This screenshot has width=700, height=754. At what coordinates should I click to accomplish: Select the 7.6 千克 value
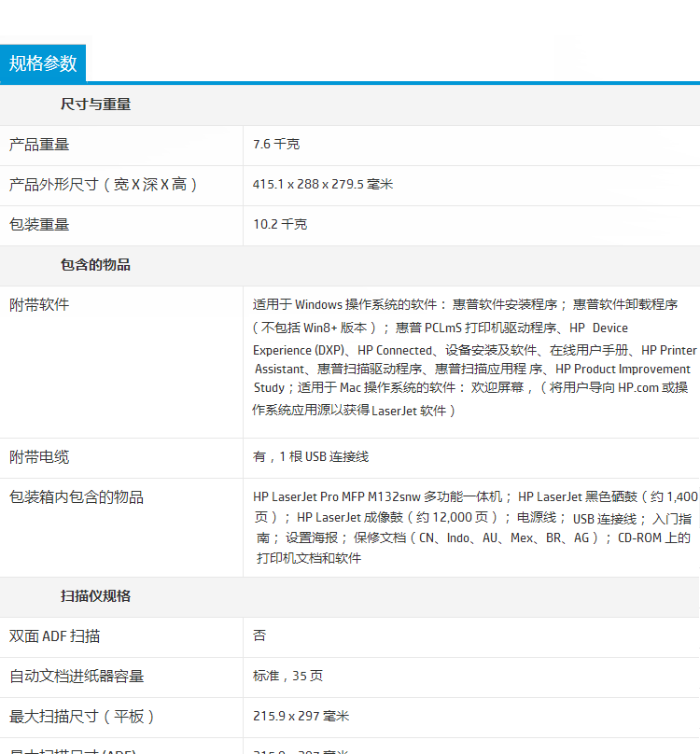(276, 145)
